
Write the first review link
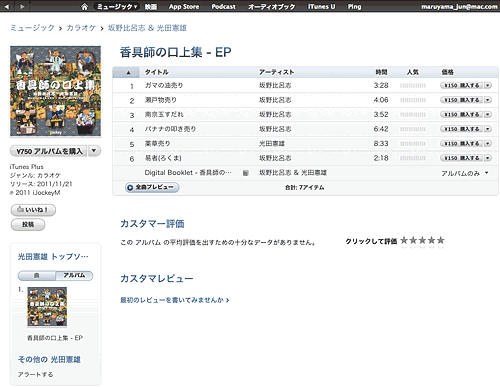tap(175, 300)
